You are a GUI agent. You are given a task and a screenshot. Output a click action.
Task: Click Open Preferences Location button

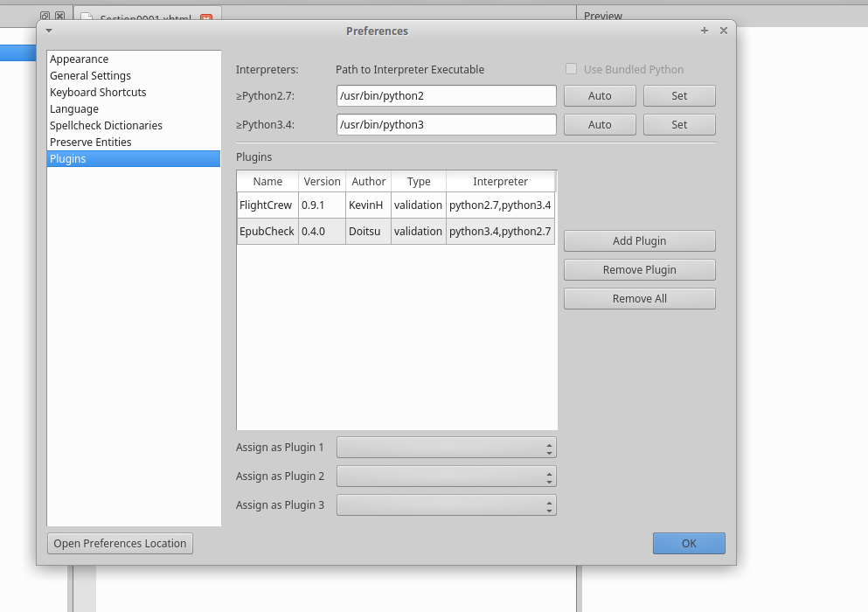point(120,543)
